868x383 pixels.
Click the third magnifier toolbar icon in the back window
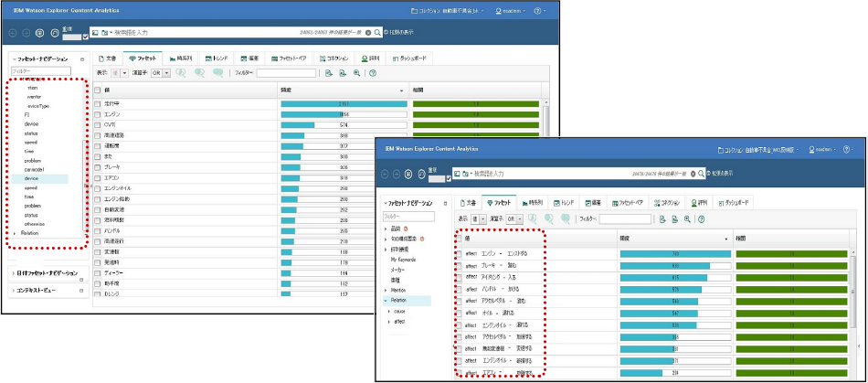(218, 72)
